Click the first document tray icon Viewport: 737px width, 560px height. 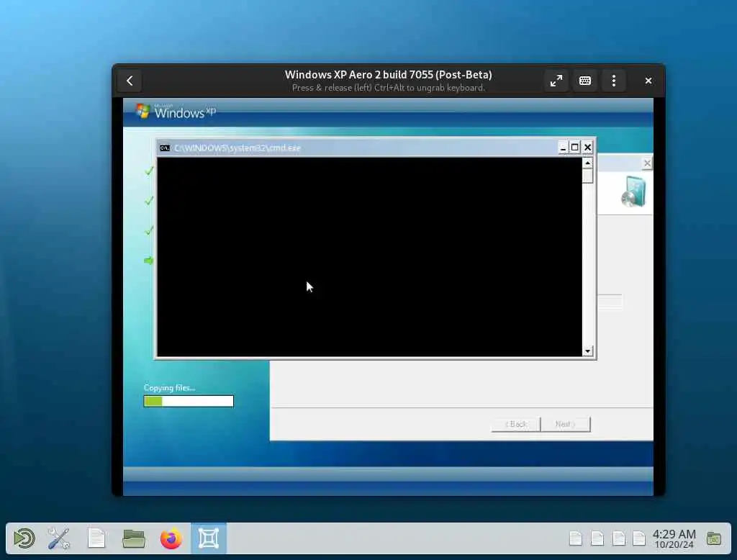coord(576,538)
